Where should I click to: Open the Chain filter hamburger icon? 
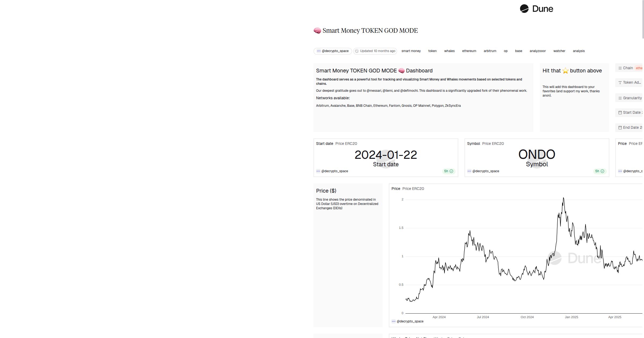pos(620,68)
